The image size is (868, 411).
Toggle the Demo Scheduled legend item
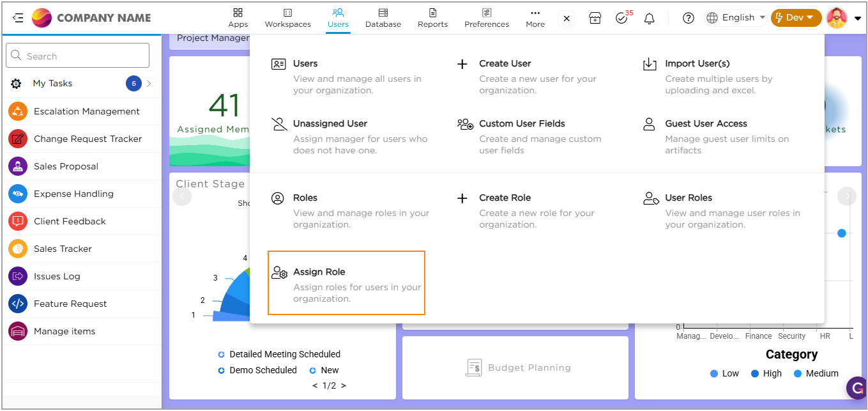(222, 371)
